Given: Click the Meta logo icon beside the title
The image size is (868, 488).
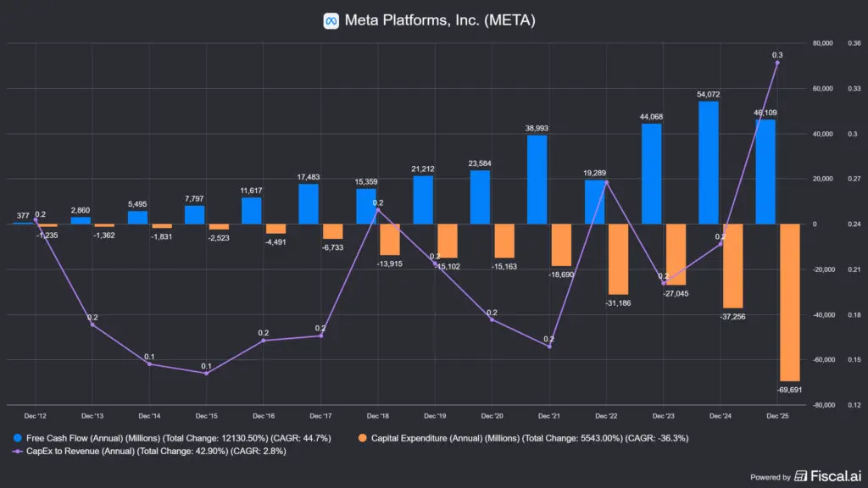Looking at the screenshot, I should (x=331, y=20).
